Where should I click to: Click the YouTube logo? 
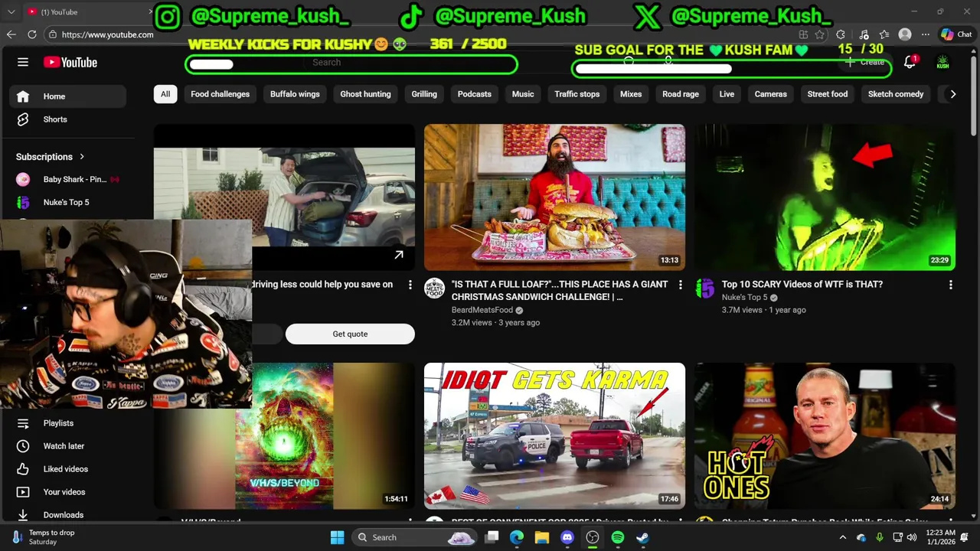[70, 62]
